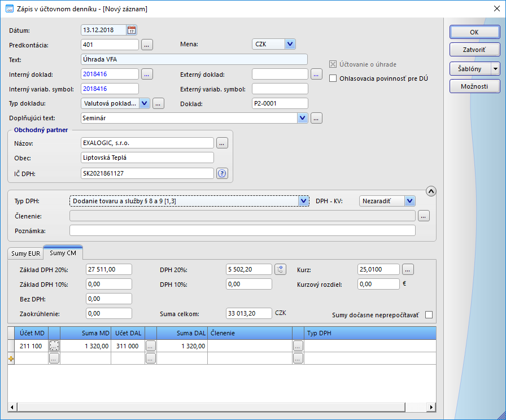
Task: Click the Suma MD cell 1 320,00
Action: coord(85,346)
